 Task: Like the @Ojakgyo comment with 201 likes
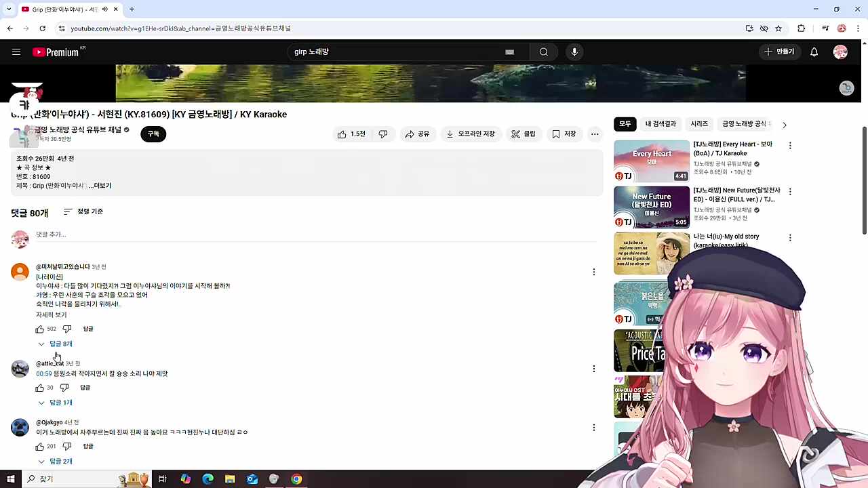coord(39,447)
